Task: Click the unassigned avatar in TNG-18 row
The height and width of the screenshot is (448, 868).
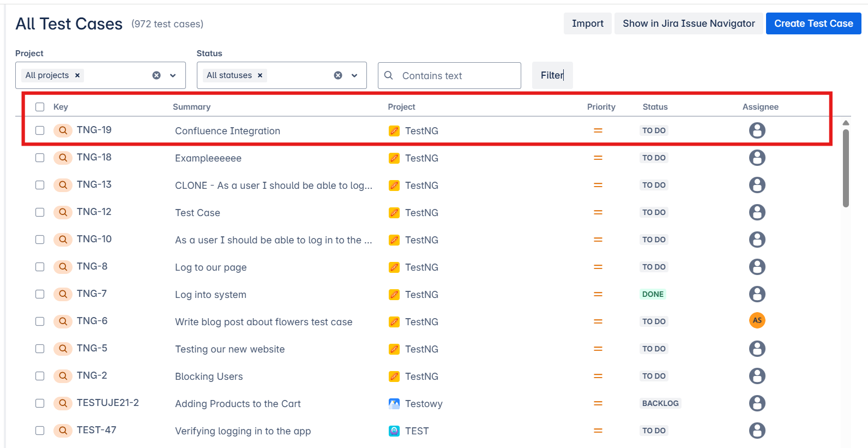Action: (757, 158)
